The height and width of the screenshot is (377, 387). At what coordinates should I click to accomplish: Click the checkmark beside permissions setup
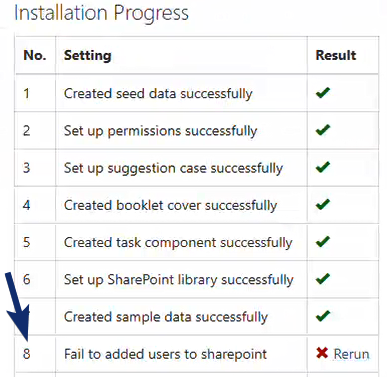[x=323, y=130]
